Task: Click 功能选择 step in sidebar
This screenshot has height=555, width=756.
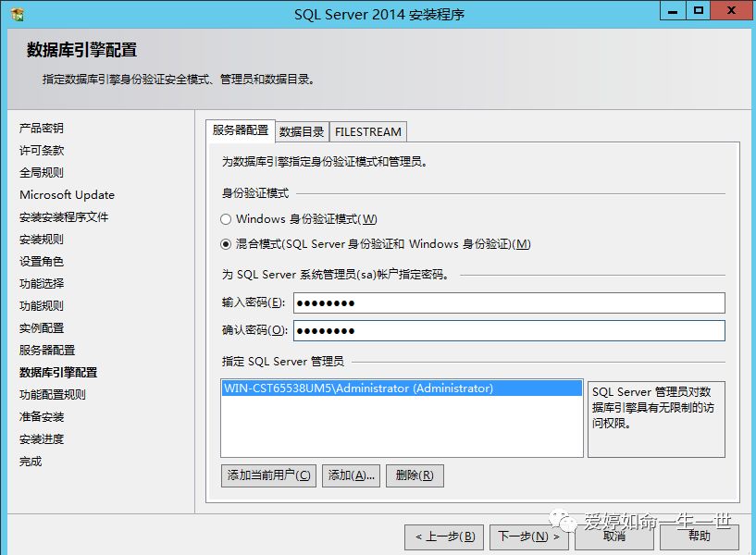Action: click(42, 284)
